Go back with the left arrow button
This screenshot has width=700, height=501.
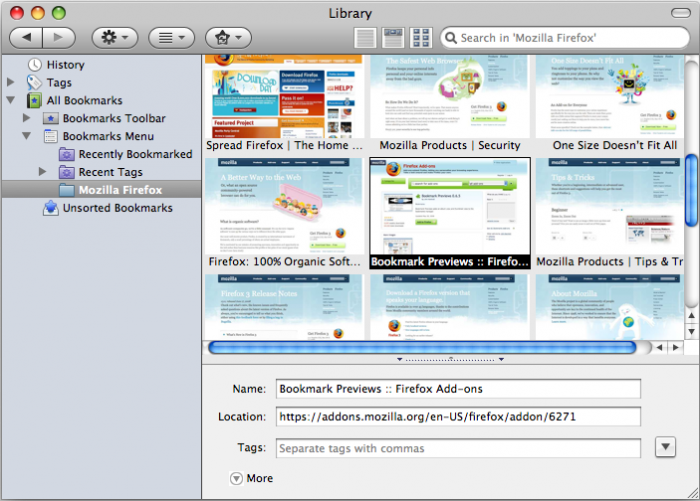(x=26, y=38)
